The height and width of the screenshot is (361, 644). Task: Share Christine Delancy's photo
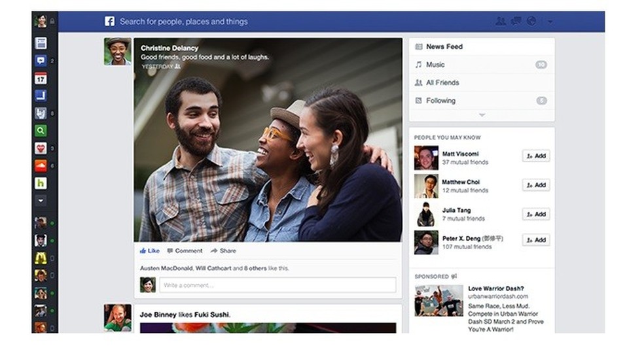coord(223,250)
